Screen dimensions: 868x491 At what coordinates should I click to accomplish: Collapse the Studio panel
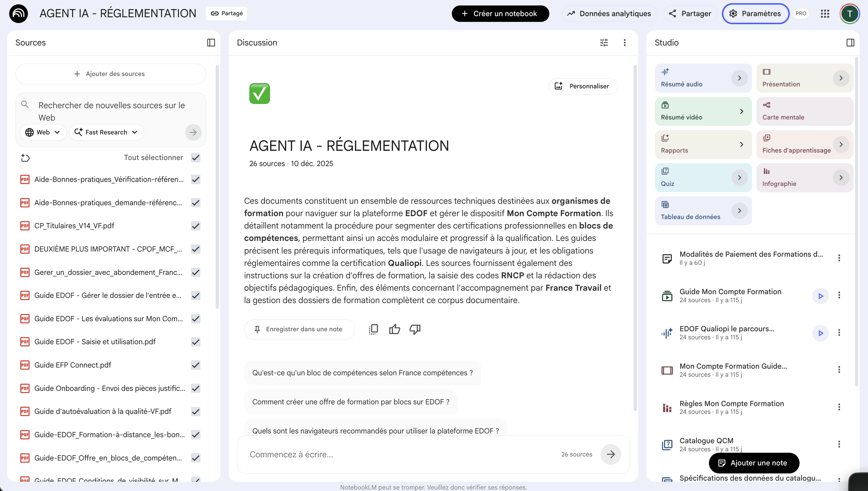click(850, 43)
